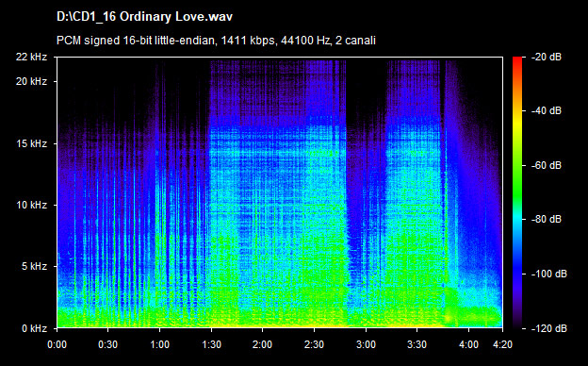The image size is (588, 366).
Task: Click the '5 kHz' frequency axis label
Action: 34,267
